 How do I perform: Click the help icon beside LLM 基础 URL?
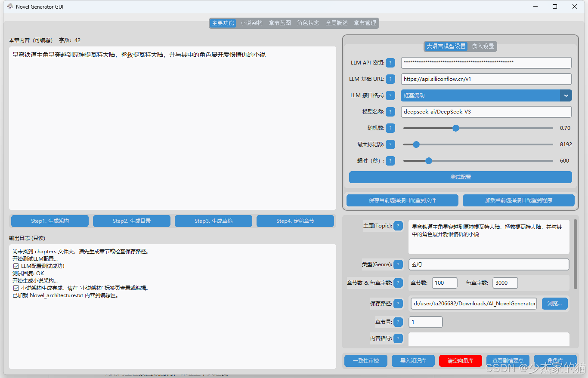coord(390,79)
